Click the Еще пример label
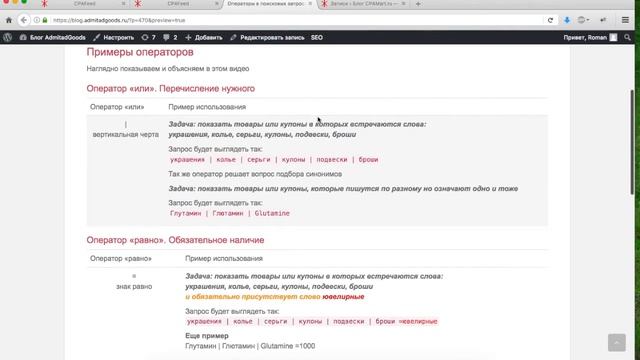The image size is (640, 360). pos(207,336)
